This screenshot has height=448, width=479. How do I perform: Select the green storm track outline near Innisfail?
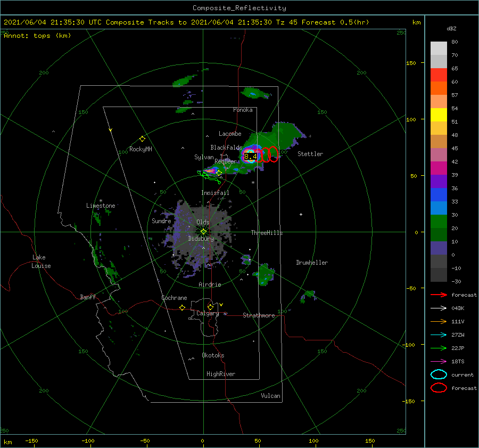pyautogui.click(x=209, y=178)
